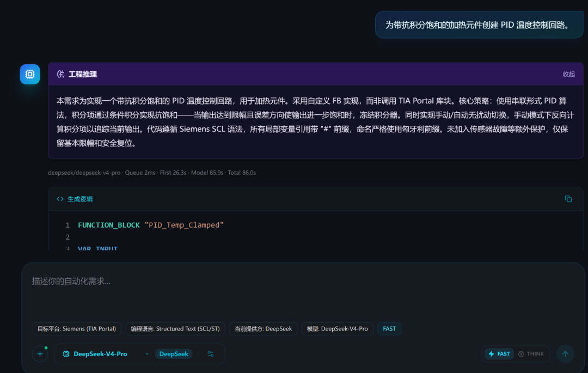588x373 pixels.
Task: Switch to THINK mode toggle
Action: [x=531, y=354]
